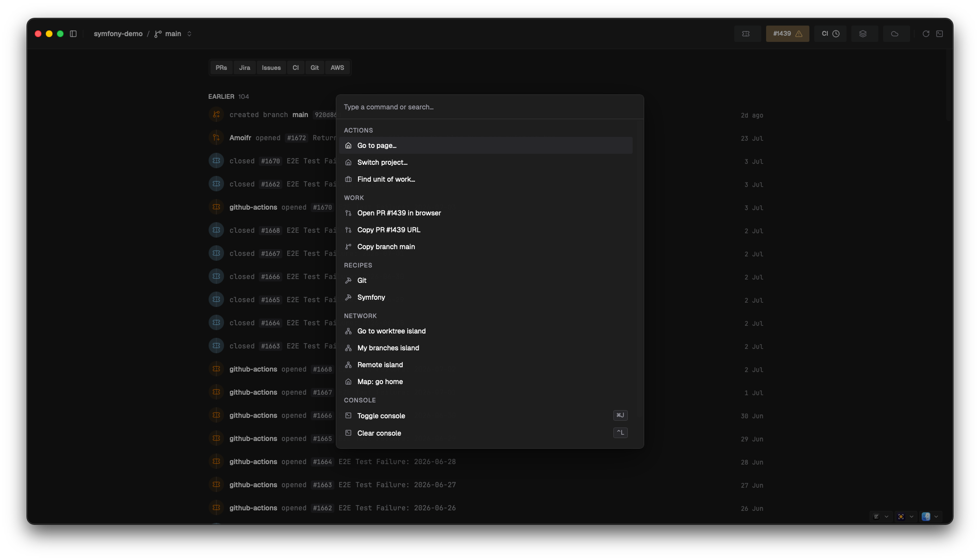Screen dimensions: 980x560
Task: Select Remote island
Action: [486, 365]
